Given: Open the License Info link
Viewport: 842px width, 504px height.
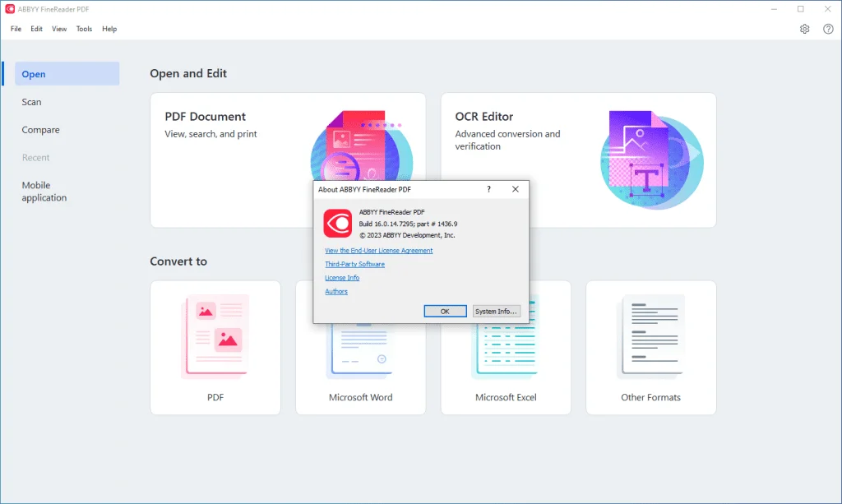Looking at the screenshot, I should coord(342,278).
